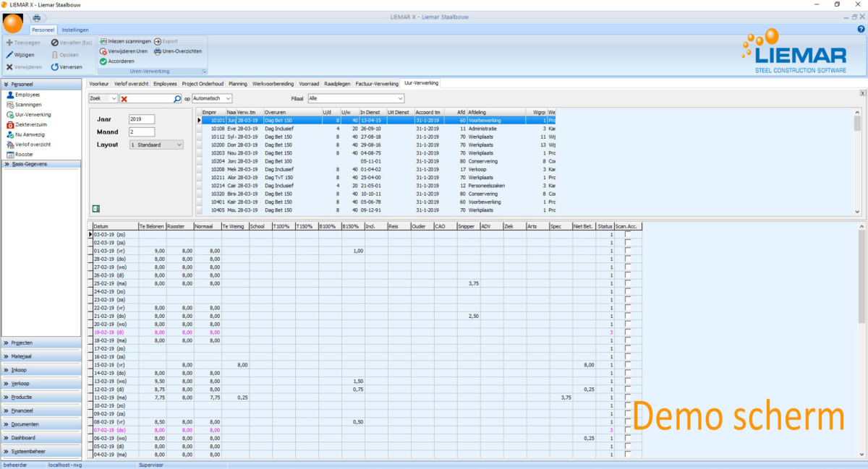Click the Opslaan save icon
The width and height of the screenshot is (868, 469).
[x=54, y=54]
